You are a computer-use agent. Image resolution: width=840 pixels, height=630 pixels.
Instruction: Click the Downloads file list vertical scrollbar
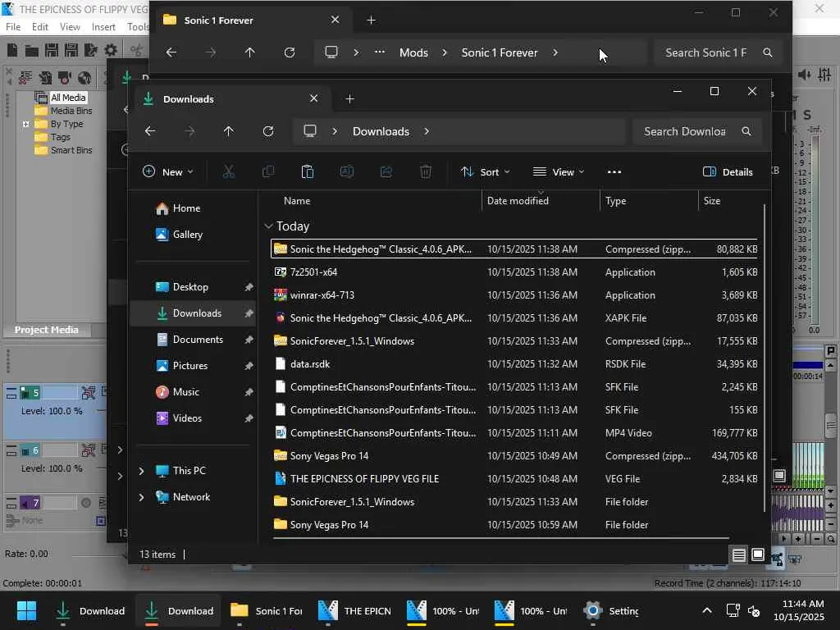[x=765, y=358]
